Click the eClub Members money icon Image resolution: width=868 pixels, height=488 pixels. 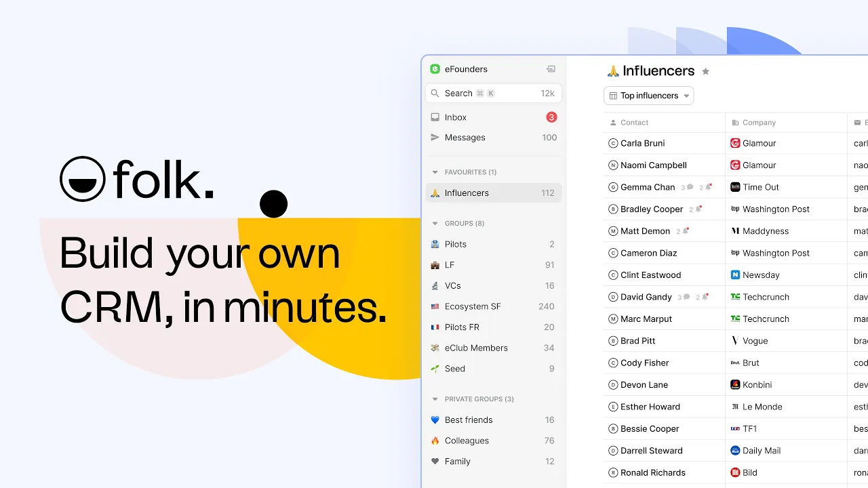coord(435,348)
